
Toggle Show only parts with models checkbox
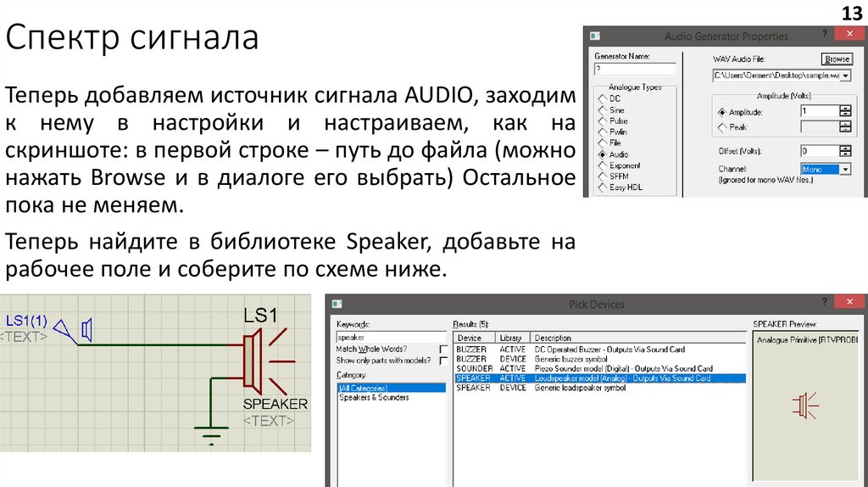click(442, 361)
